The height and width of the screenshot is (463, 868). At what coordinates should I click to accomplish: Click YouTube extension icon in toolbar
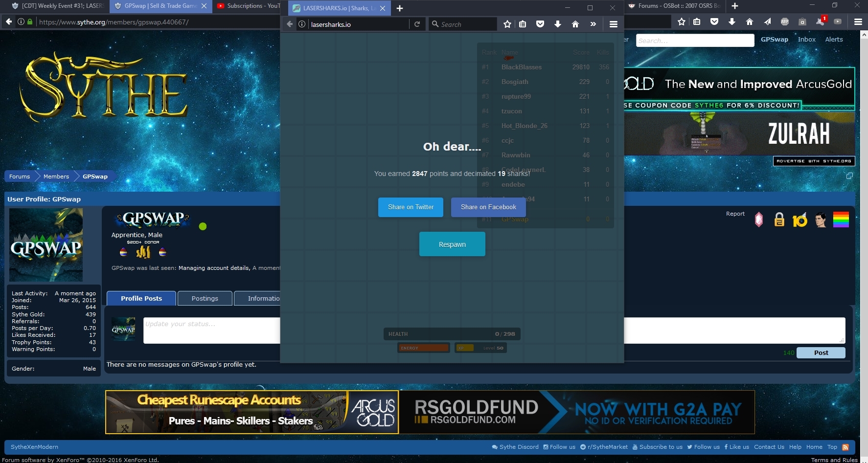click(838, 22)
